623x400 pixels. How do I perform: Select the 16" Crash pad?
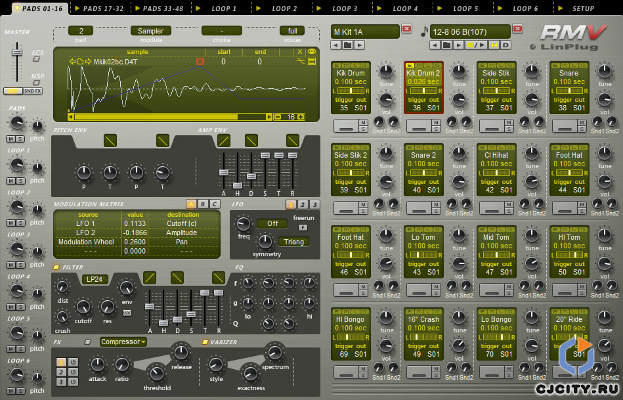424,334
